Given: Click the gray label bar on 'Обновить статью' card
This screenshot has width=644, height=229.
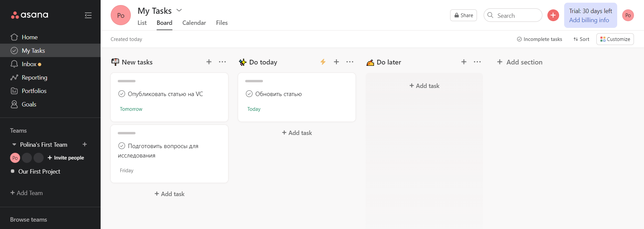Looking at the screenshot, I should click(x=254, y=81).
